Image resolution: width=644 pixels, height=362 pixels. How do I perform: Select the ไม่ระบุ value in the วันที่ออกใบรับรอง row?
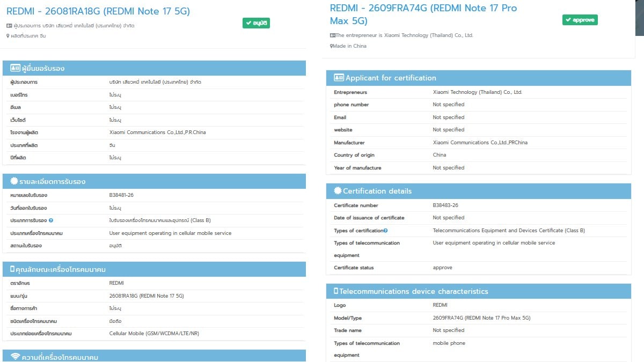tap(115, 208)
